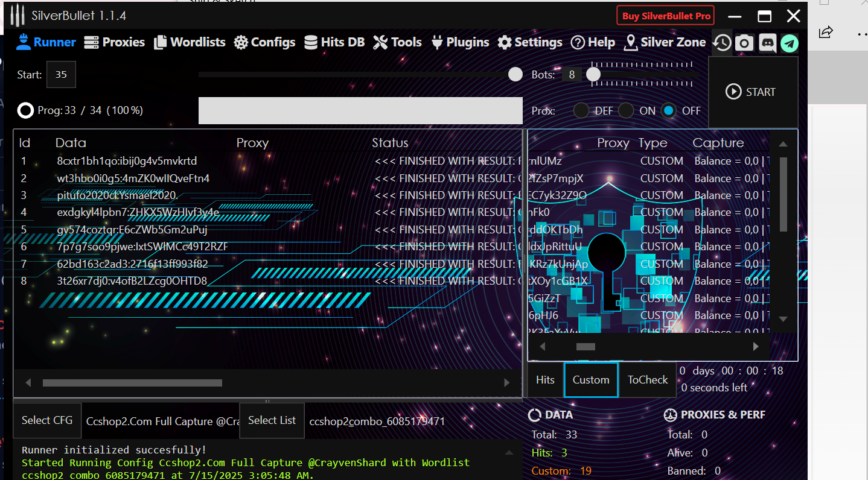Click the Buy SilverBullet Pro button
The width and height of the screenshot is (868, 480).
tap(666, 16)
